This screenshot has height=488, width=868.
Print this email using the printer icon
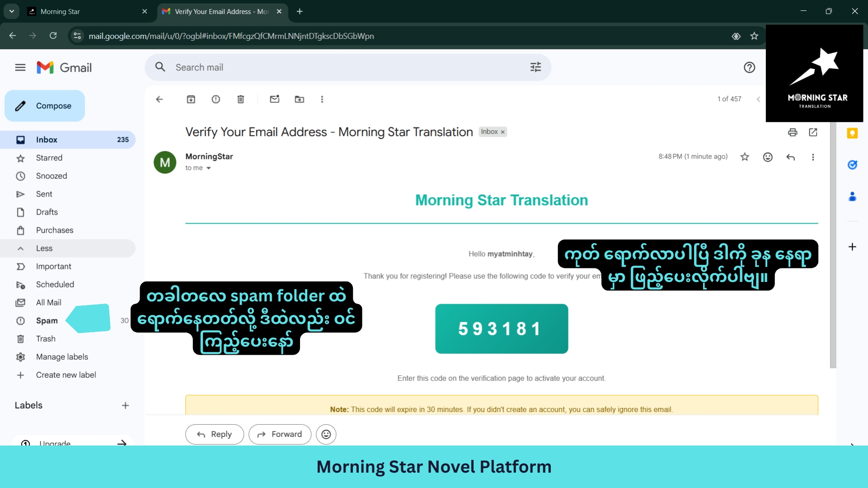(792, 132)
